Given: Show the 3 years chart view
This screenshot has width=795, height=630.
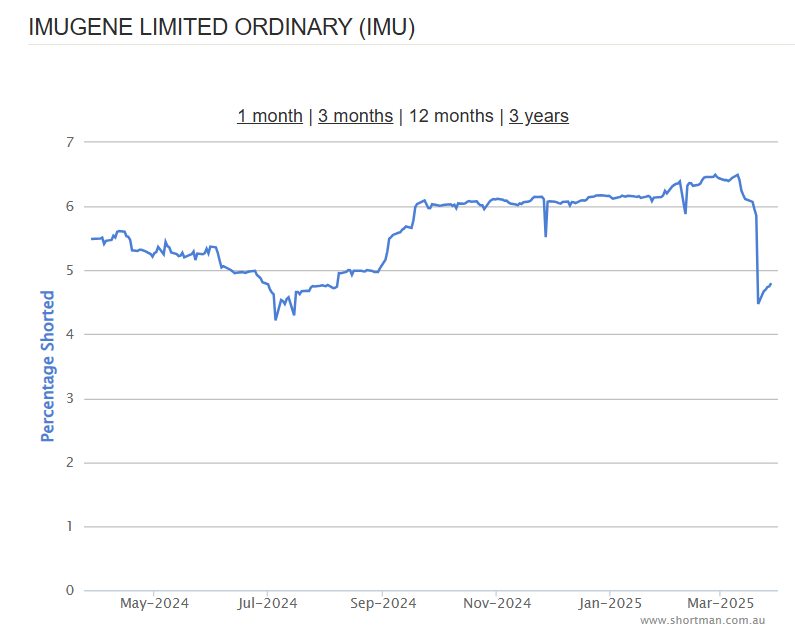Looking at the screenshot, I should click(x=538, y=116).
